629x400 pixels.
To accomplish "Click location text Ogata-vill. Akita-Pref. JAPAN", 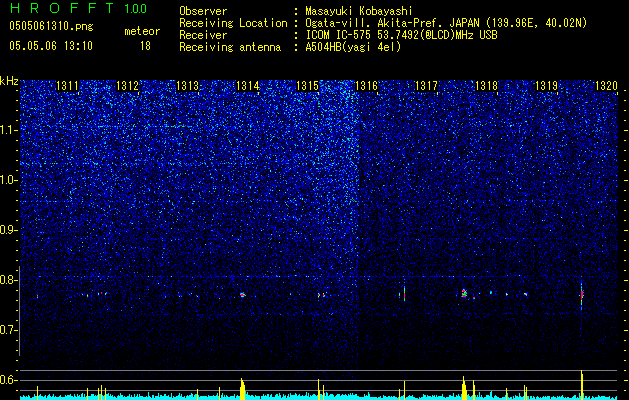I will pos(392,23).
